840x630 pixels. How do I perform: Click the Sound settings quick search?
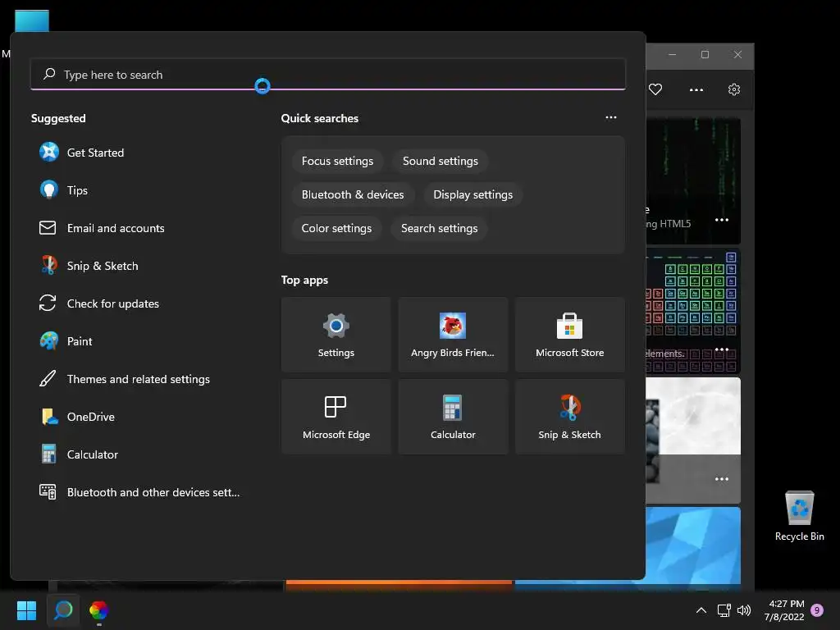click(441, 162)
